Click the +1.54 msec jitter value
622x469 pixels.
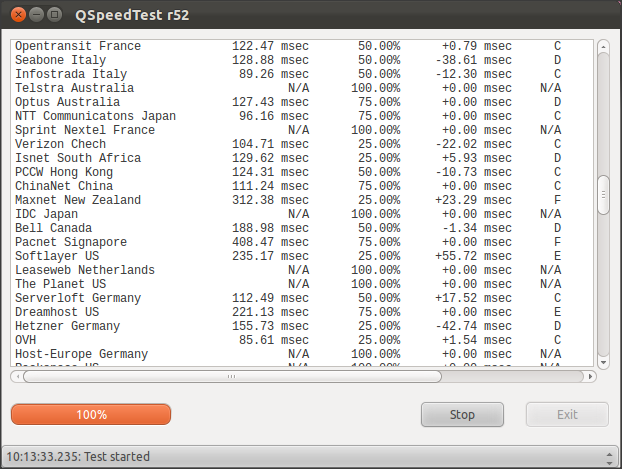click(477, 340)
